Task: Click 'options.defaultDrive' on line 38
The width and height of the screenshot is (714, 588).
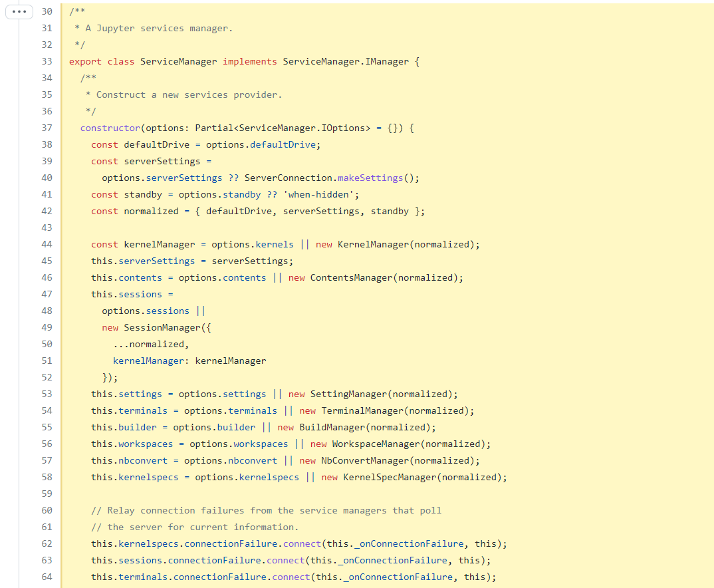Action: tap(261, 145)
